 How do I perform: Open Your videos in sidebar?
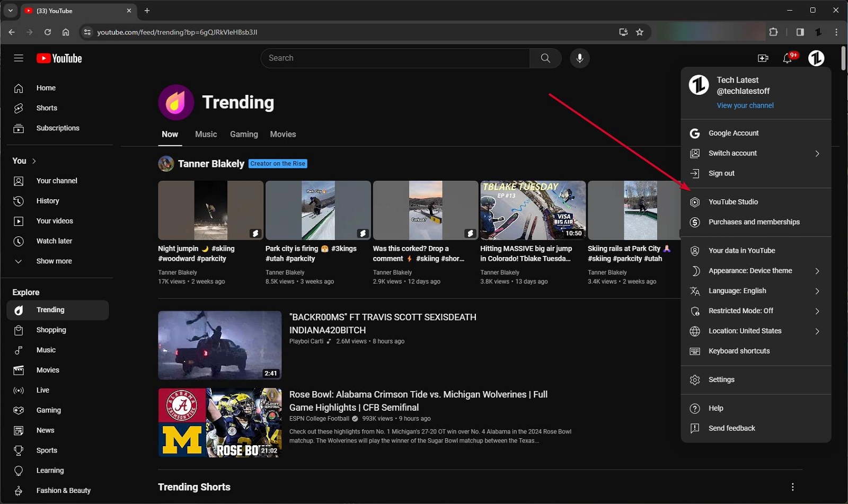tap(57, 221)
